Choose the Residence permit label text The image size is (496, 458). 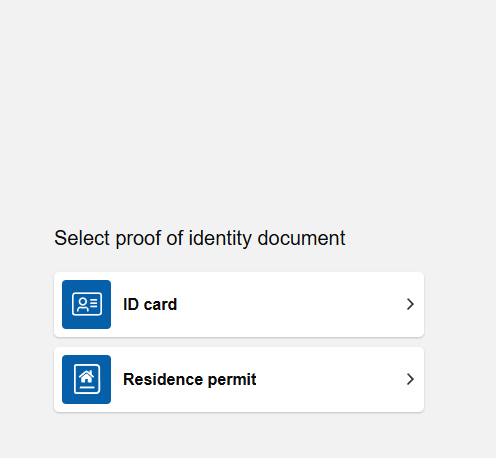190,380
